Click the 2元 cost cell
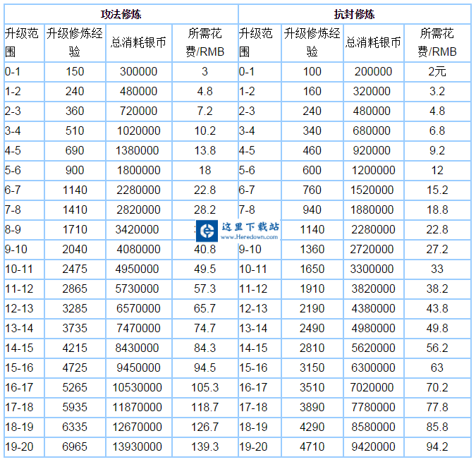This screenshot has width=476, height=462. (x=437, y=71)
